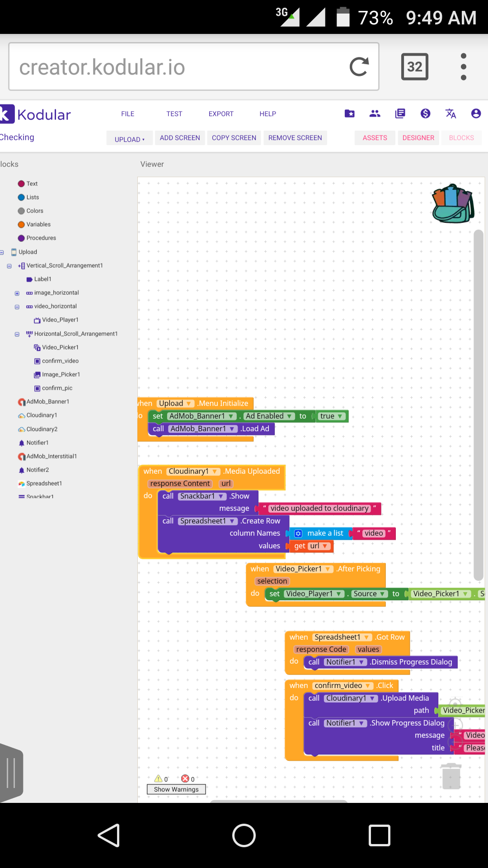
Task: Click the trash can in the viewer
Action: click(x=451, y=776)
